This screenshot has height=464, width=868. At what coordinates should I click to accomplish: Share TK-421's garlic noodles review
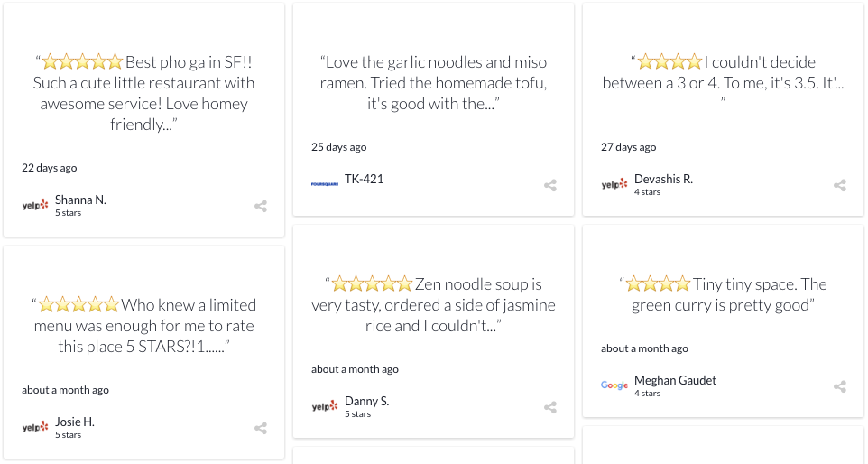(x=550, y=185)
